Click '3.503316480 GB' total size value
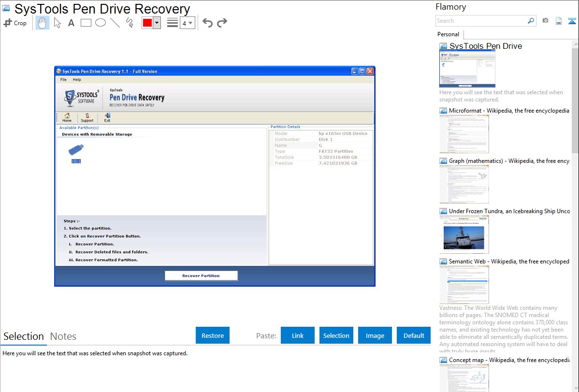Screen dimensions: 579x392 click(x=338, y=157)
